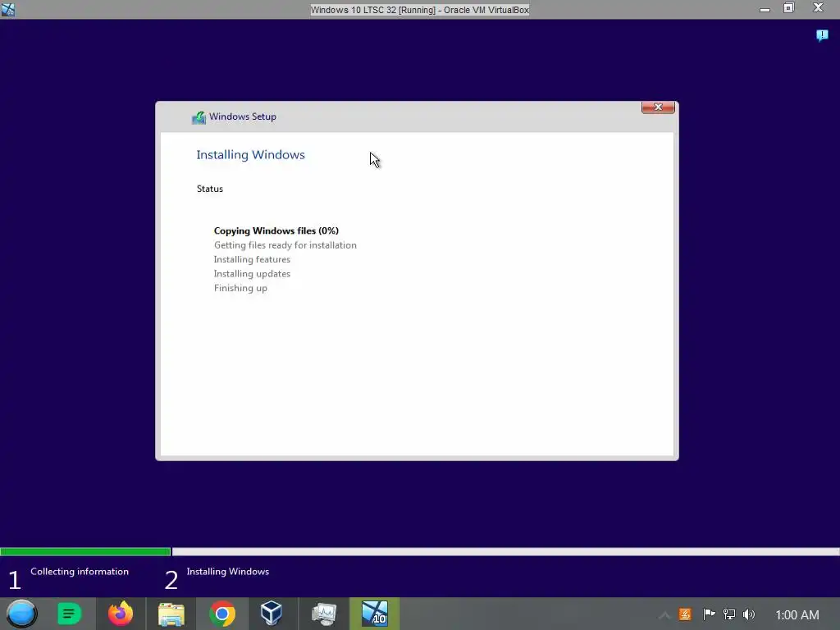This screenshot has width=840, height=630.
Task: Click the 'Installing Windows' heading
Action: (251, 155)
